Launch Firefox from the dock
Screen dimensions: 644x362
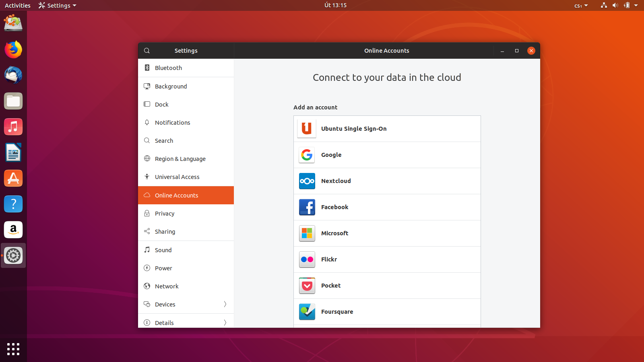[13, 49]
